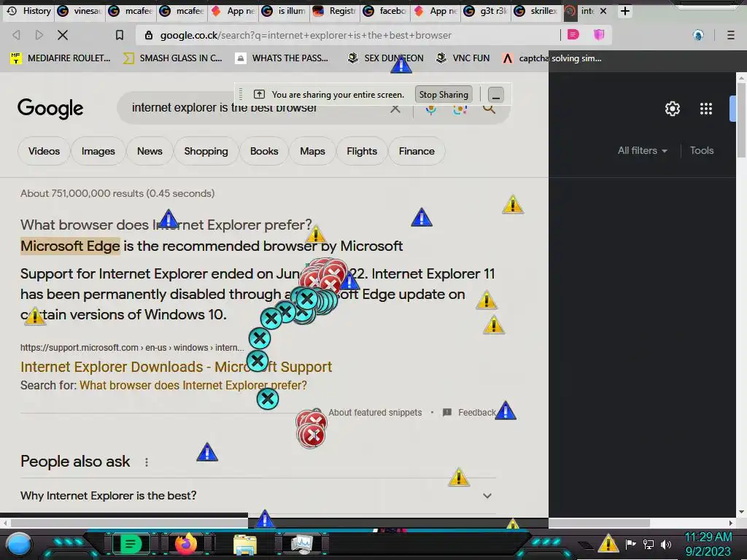The height and width of the screenshot is (560, 747).
Task: Filter results by Books
Action: 264,152
